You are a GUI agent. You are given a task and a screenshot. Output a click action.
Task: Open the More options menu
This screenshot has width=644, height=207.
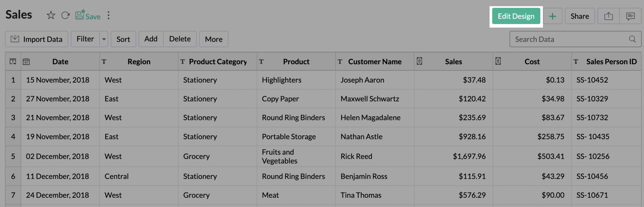(213, 39)
